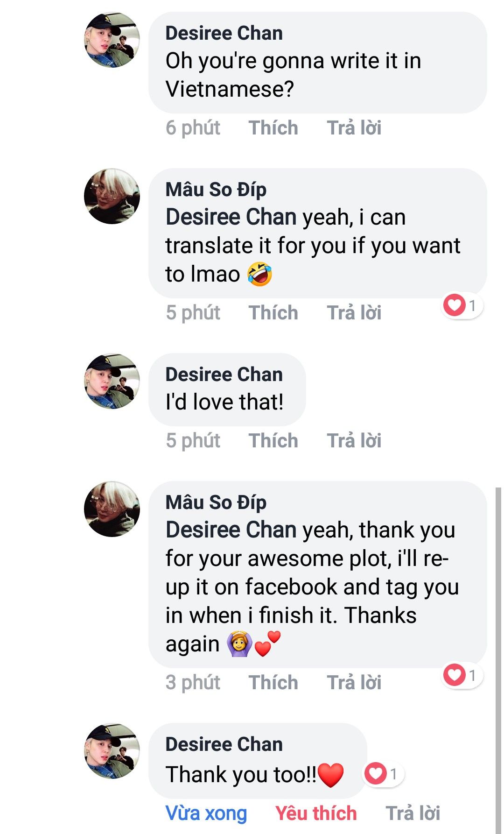Open Desiree Chan's avatar on first comment

(112, 40)
